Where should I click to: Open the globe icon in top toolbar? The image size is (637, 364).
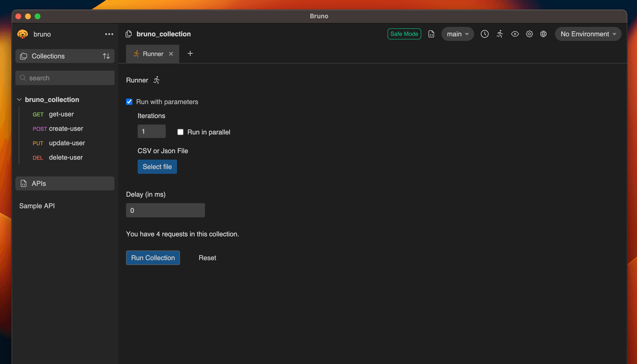click(543, 34)
